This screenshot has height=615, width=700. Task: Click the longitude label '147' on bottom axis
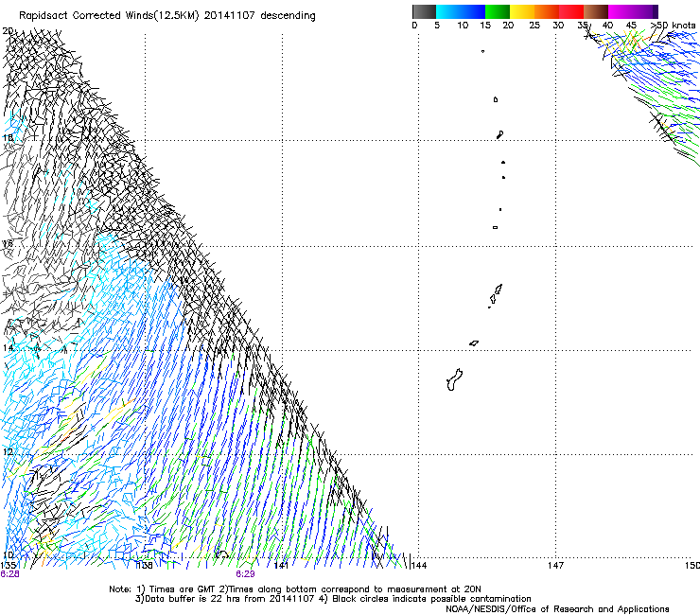click(556, 566)
